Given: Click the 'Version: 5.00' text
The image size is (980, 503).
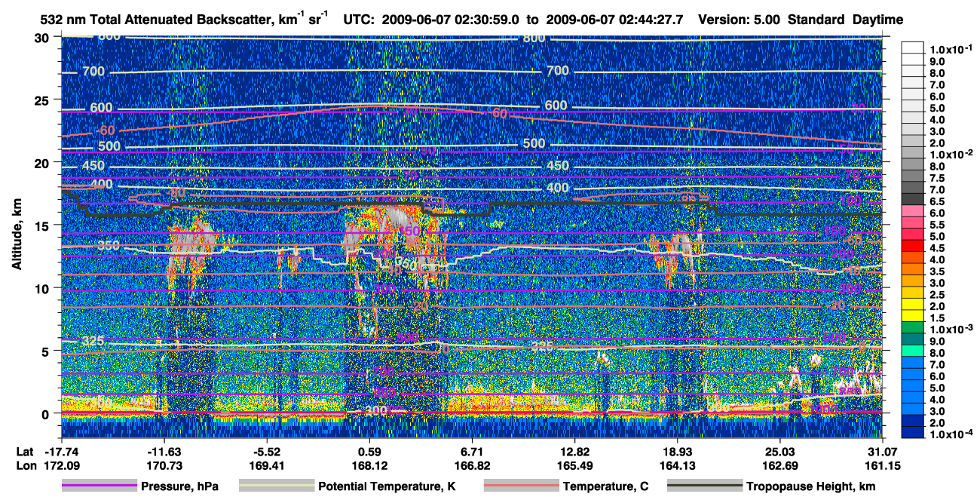Looking at the screenshot, I should coord(740,19).
